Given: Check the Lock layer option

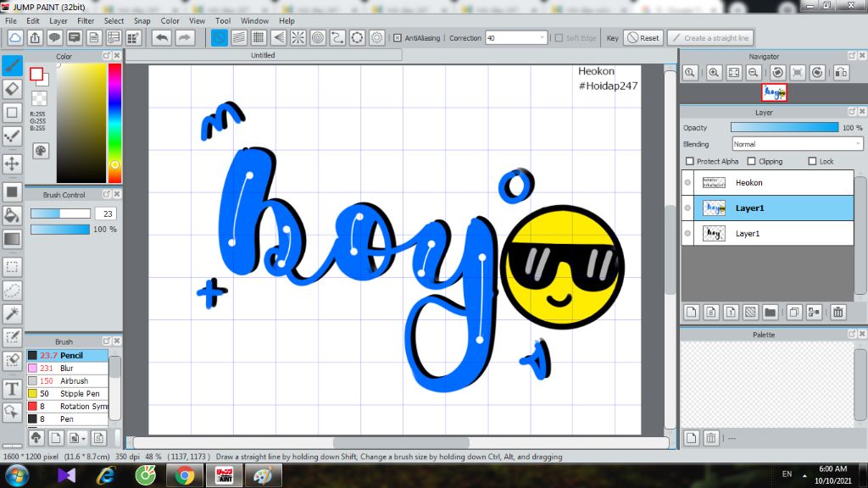Looking at the screenshot, I should 812,161.
